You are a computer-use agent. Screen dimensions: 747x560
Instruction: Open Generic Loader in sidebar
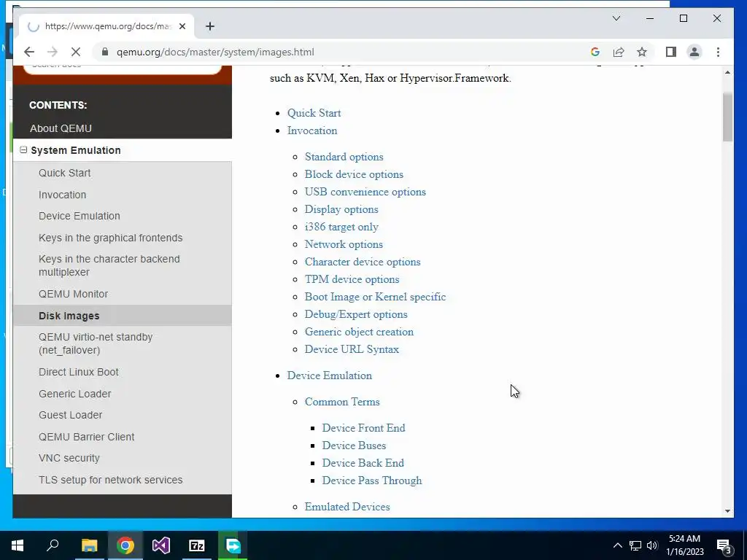coord(75,394)
